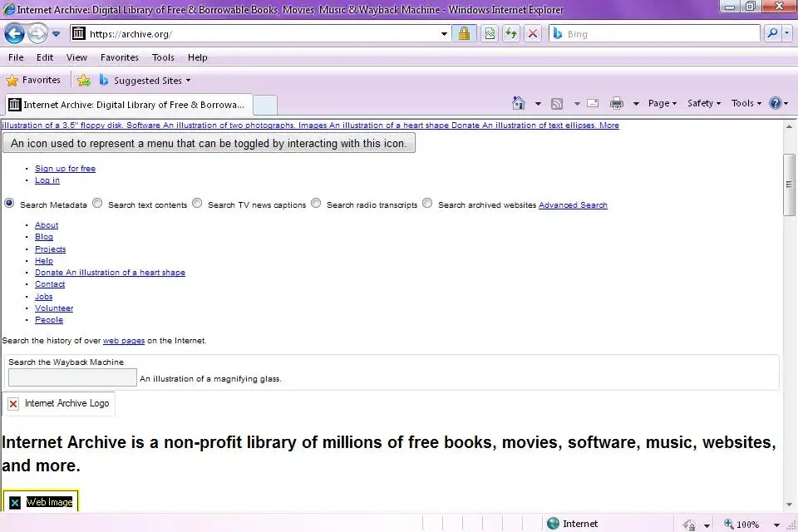Click the web pages link
The width and height of the screenshot is (798, 532).
[x=124, y=341]
